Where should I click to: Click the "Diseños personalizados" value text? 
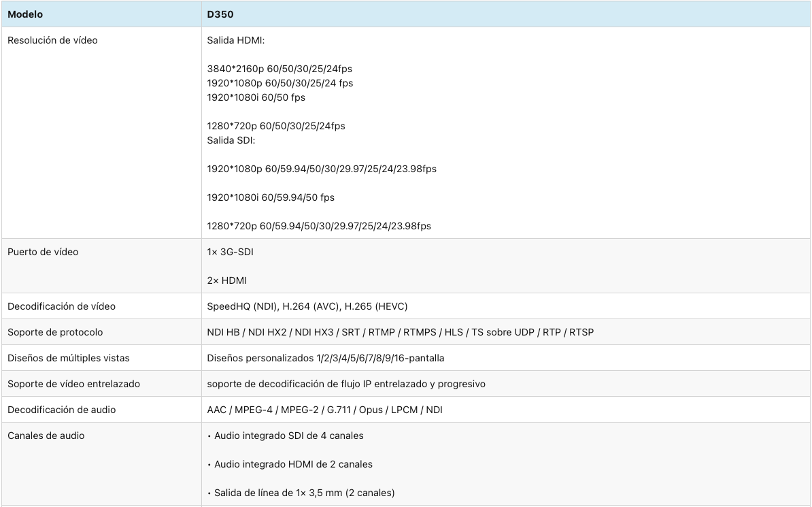326,358
